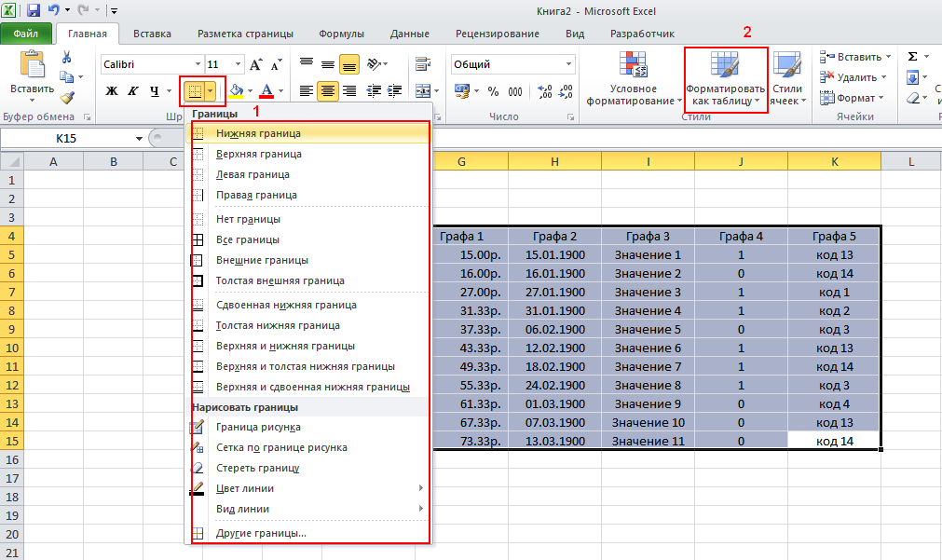This screenshot has height=560, width=942.
Task: Click the Copy icon in clipboard group
Action: tap(67, 77)
